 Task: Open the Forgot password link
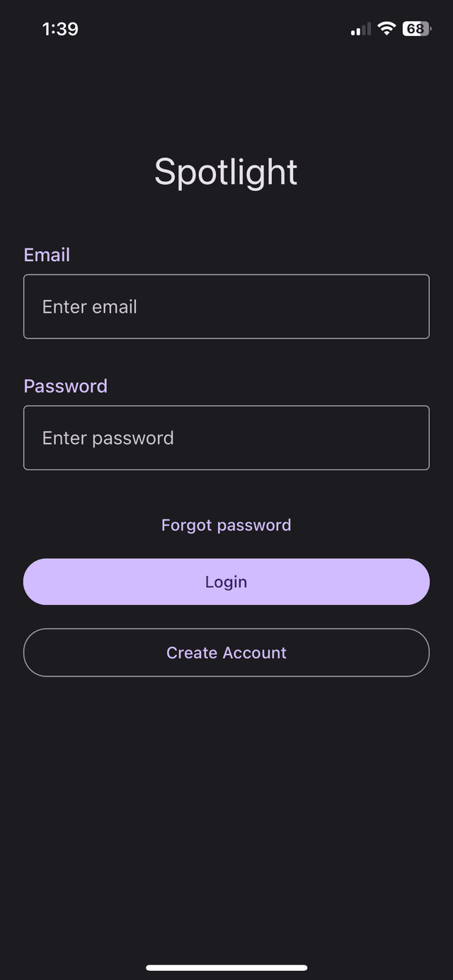(226, 525)
